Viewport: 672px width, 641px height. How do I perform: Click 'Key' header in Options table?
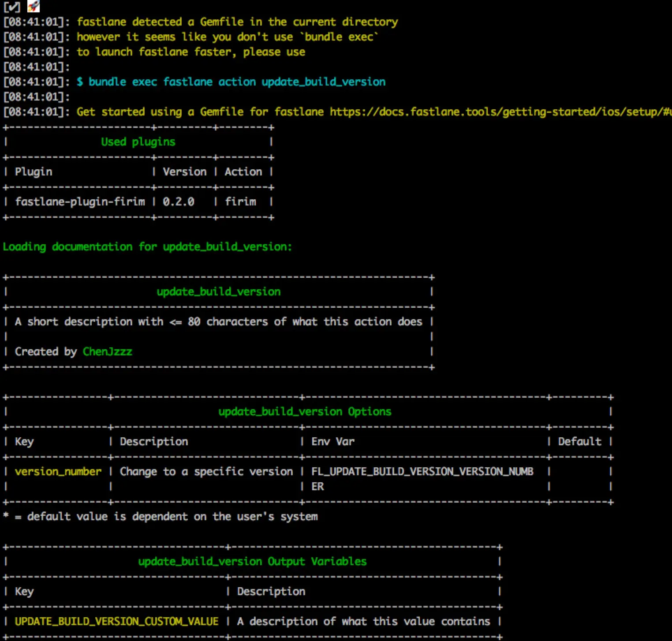tap(24, 442)
